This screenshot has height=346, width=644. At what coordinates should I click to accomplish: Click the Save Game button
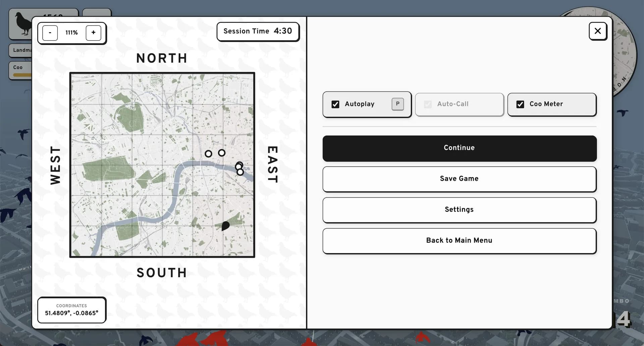point(460,179)
